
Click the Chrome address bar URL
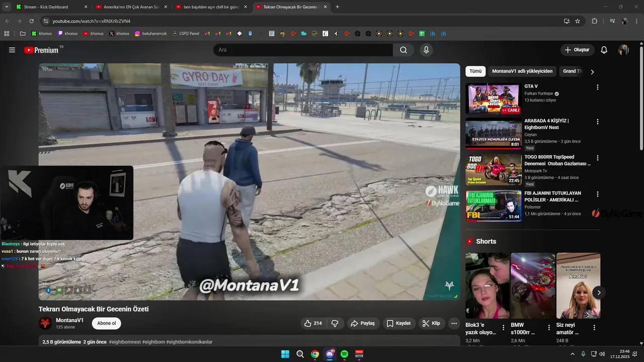[x=92, y=21]
